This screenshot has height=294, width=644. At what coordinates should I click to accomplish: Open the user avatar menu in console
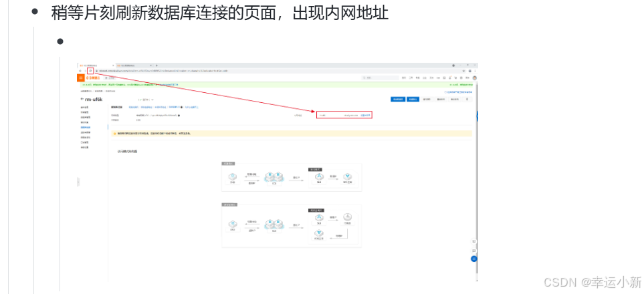click(x=474, y=78)
